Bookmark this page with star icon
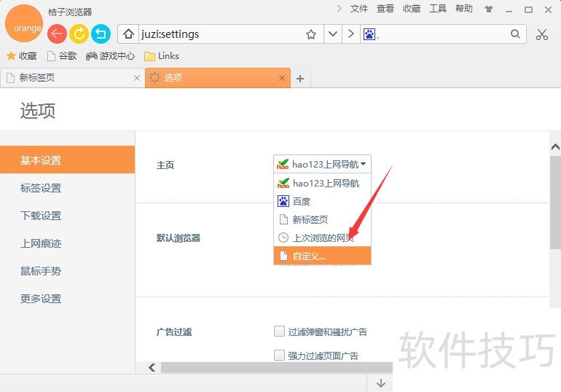Viewport: 561px width, 392px height. point(311,34)
